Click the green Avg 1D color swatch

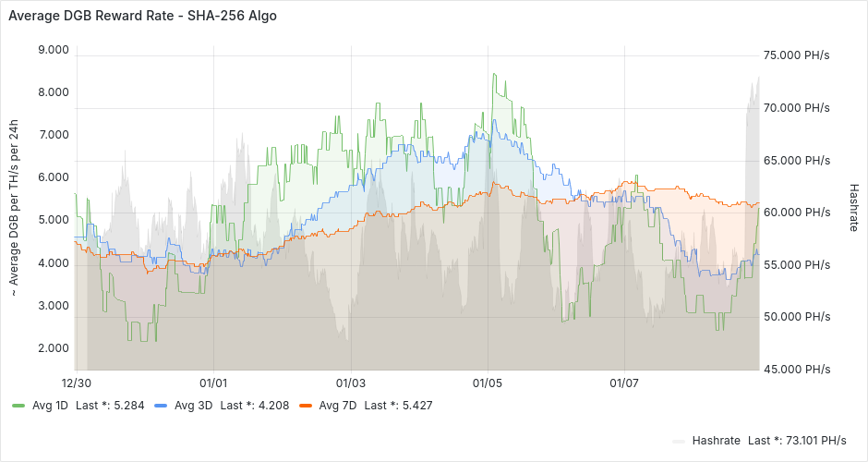pos(18,405)
